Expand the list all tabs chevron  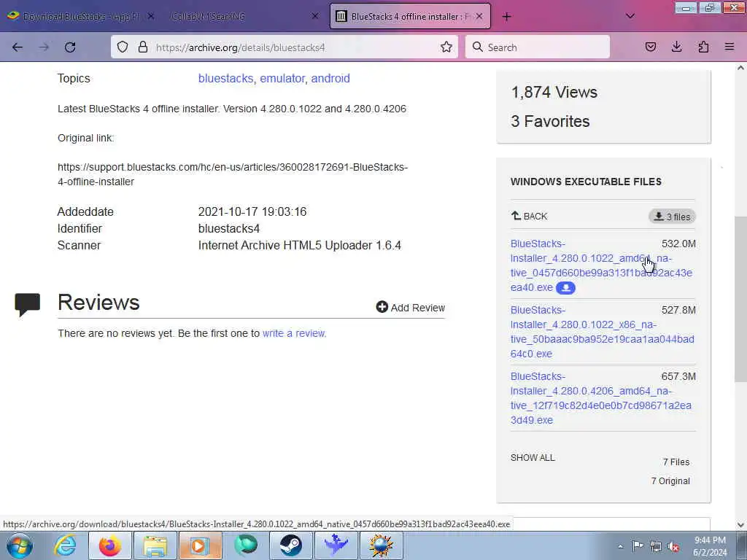(630, 16)
